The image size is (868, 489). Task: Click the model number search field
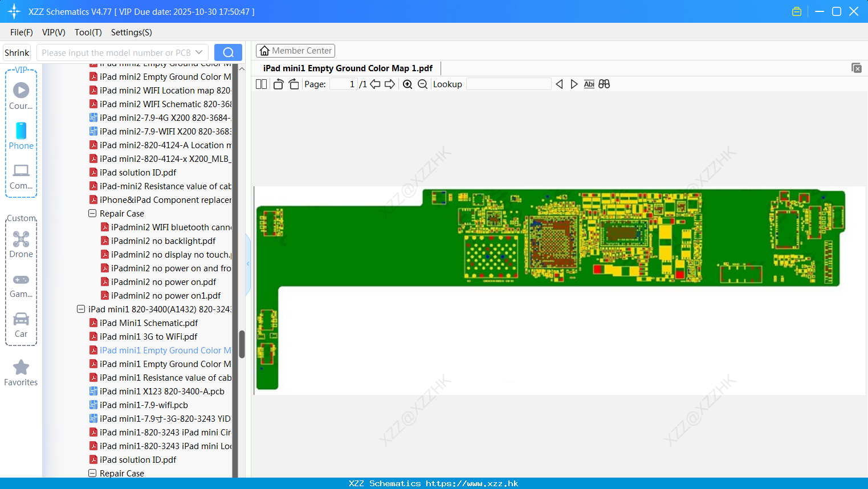click(x=116, y=52)
